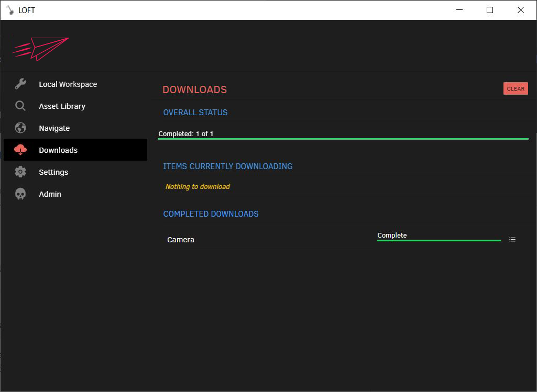Viewport: 537px width, 392px height.
Task: Open Navigate using the globe icon
Action: (20, 128)
